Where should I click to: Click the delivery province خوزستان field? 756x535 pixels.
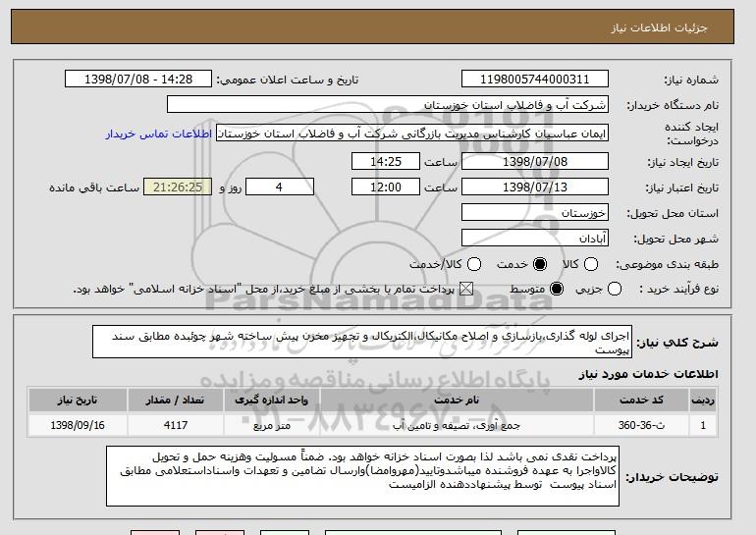(x=535, y=213)
